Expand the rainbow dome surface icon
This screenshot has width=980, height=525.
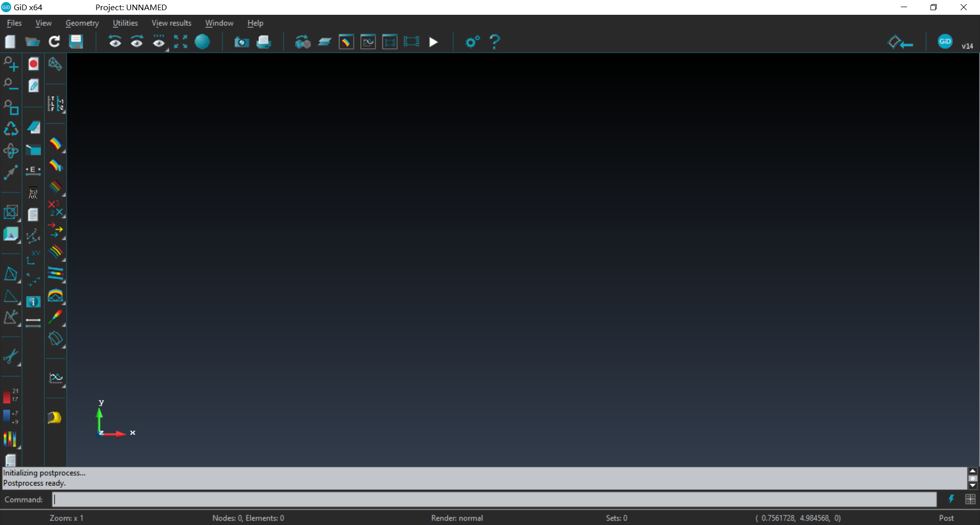(56, 296)
